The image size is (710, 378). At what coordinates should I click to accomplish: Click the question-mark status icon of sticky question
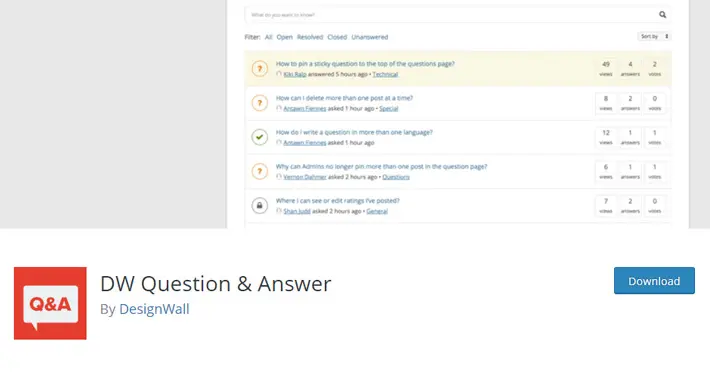pyautogui.click(x=259, y=69)
